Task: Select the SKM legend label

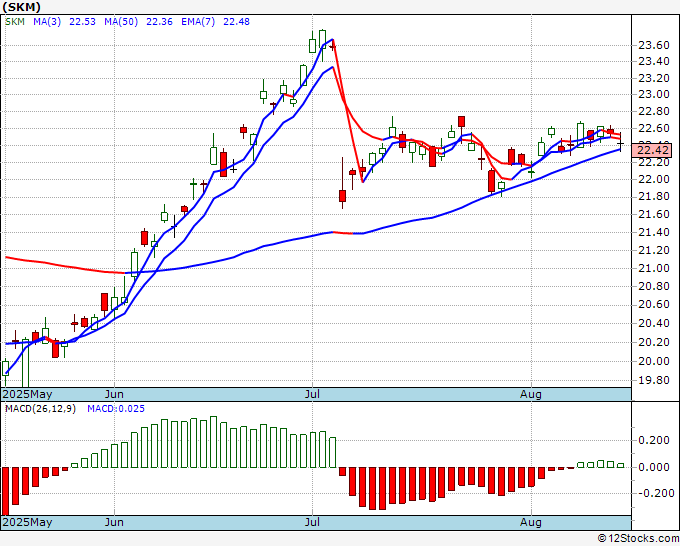Action: coord(15,22)
